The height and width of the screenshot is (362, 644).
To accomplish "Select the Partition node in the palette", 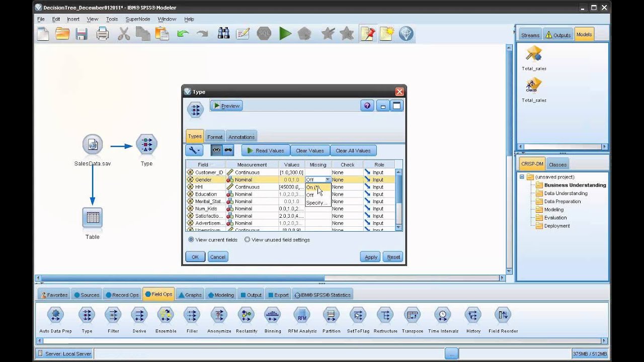I will tap(331, 315).
